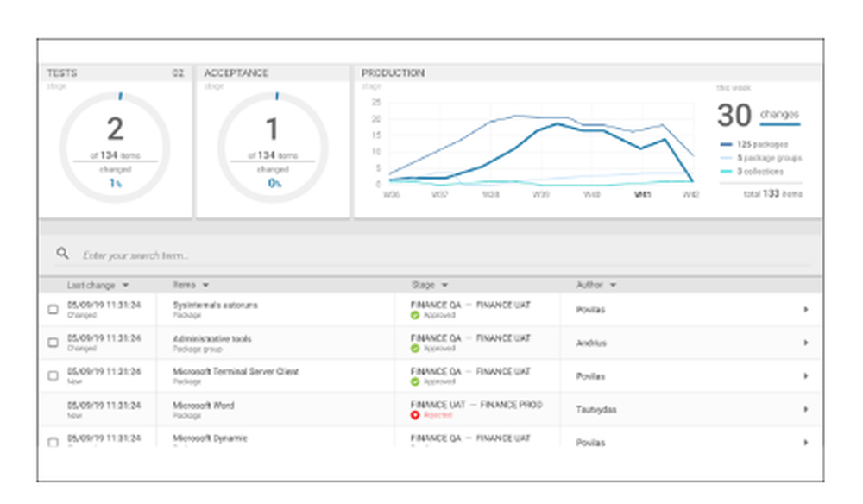Check the Sysinternals autoruns row checkbox
863x504 pixels.
(53, 310)
